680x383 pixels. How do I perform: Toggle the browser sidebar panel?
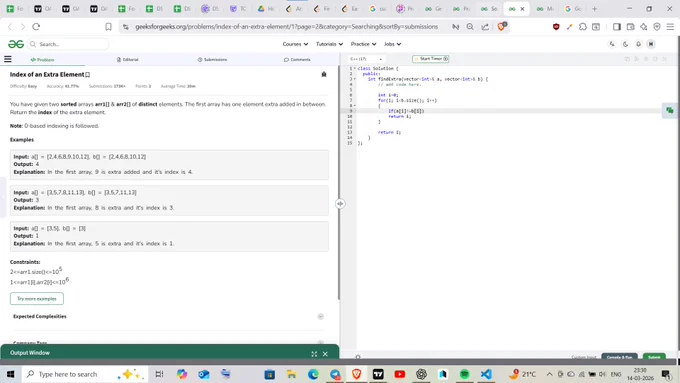[x=617, y=27]
